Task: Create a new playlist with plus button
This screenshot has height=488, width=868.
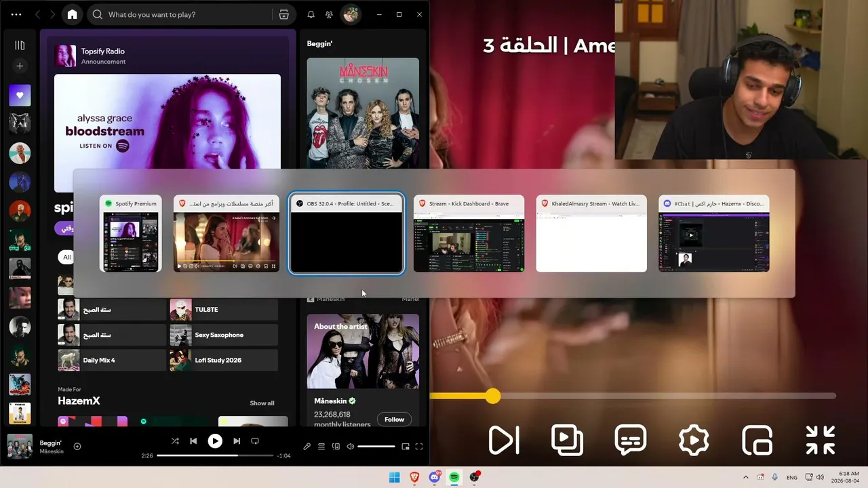Action: 20,66
